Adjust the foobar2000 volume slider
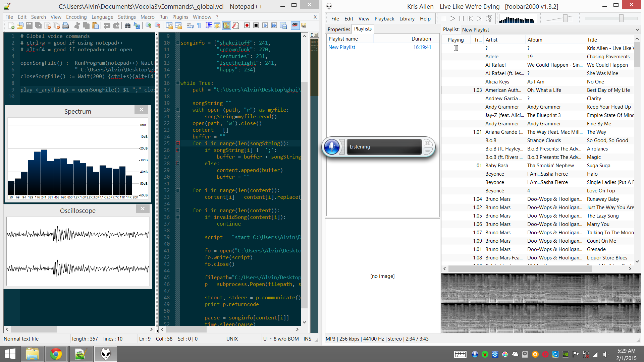This screenshot has width=644, height=362. tap(566, 19)
